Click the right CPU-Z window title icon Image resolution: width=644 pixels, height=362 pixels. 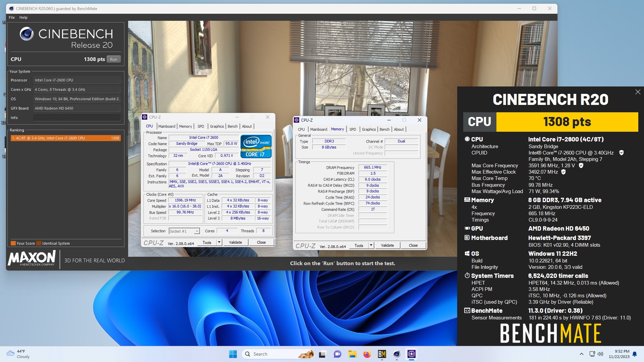297,120
